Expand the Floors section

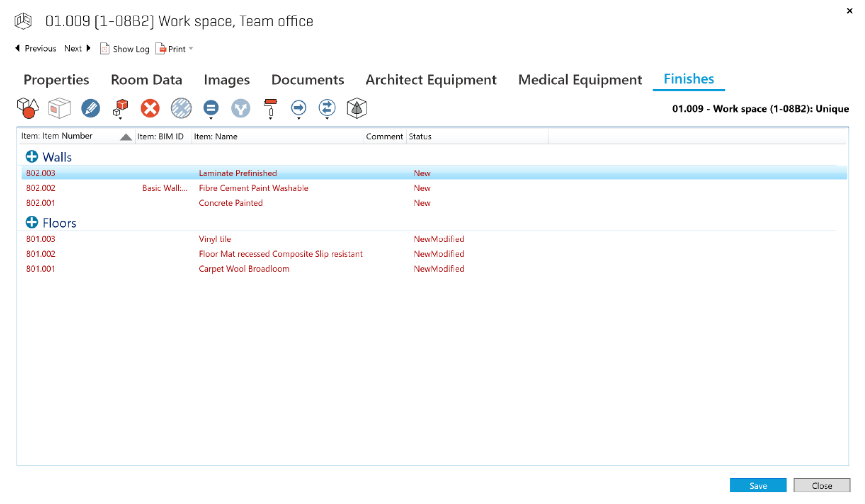(30, 222)
